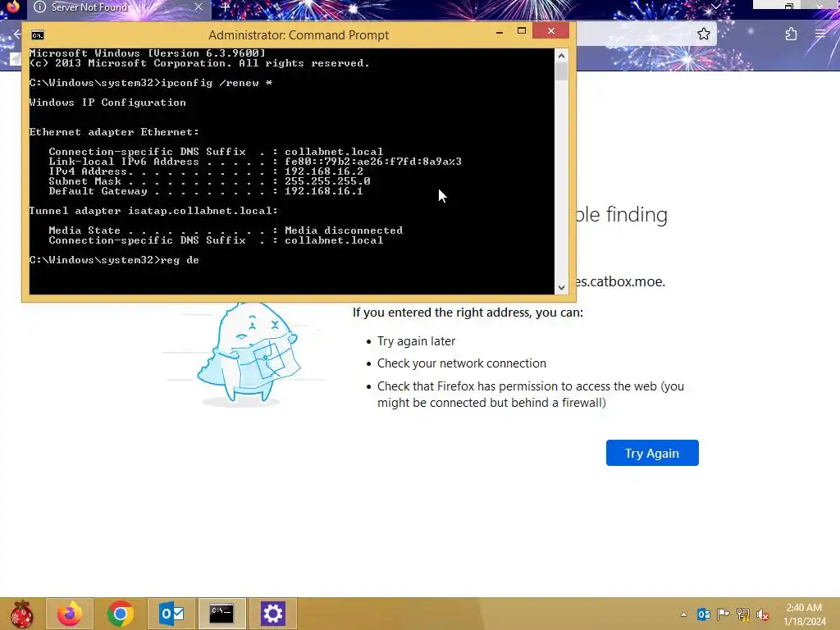Click the network tray icon
The height and width of the screenshot is (630, 840).
click(743, 614)
